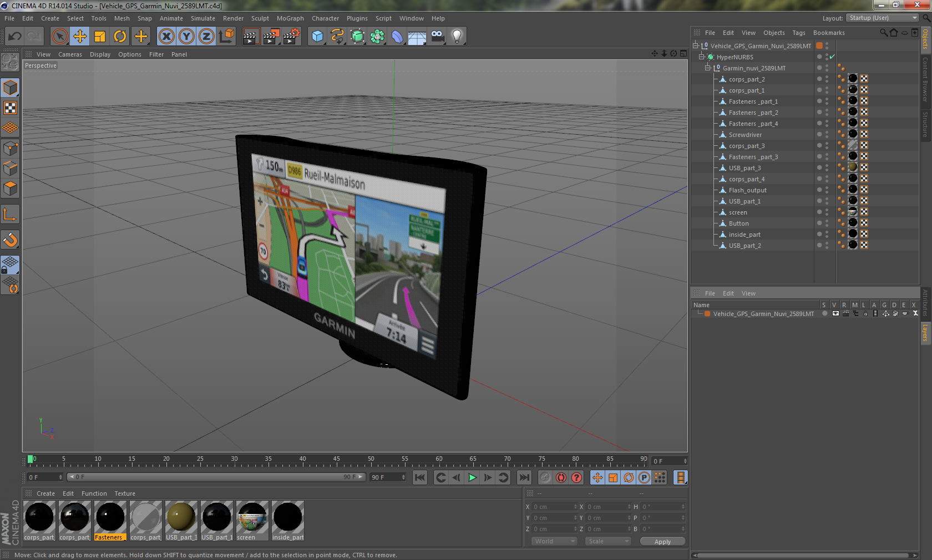Enable Model mode in left sidebar
The width and height of the screenshot is (932, 560).
[x=11, y=88]
